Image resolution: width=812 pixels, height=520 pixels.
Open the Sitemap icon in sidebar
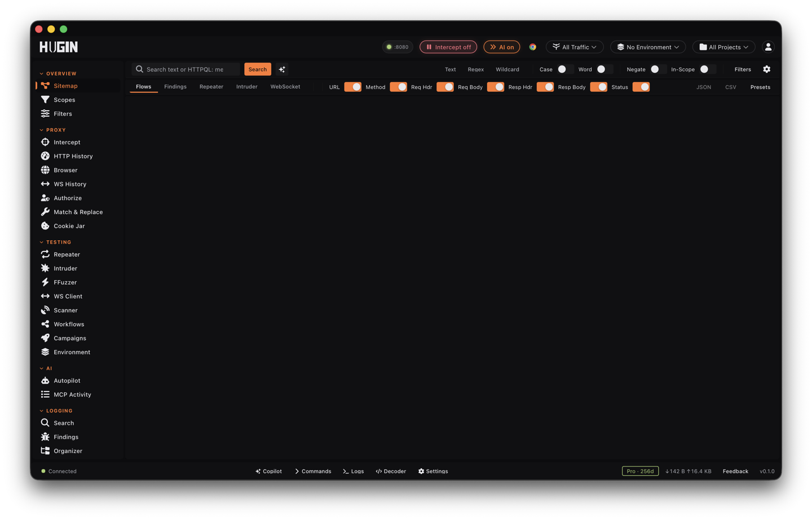coord(45,86)
